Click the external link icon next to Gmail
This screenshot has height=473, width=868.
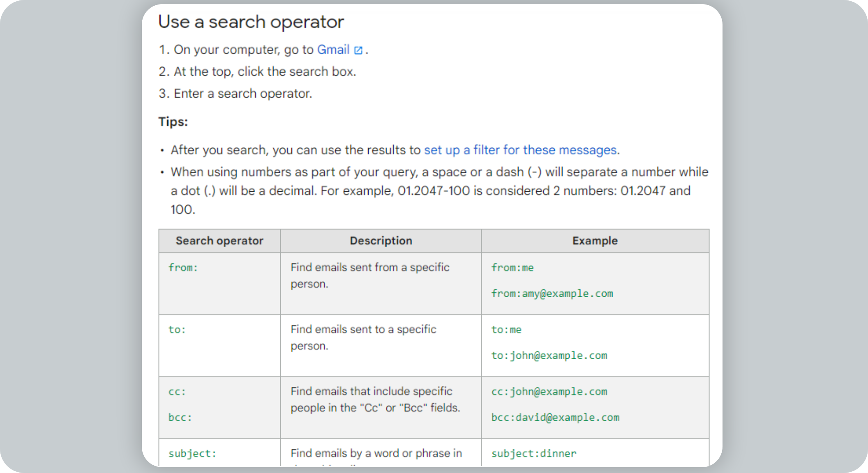(x=358, y=50)
